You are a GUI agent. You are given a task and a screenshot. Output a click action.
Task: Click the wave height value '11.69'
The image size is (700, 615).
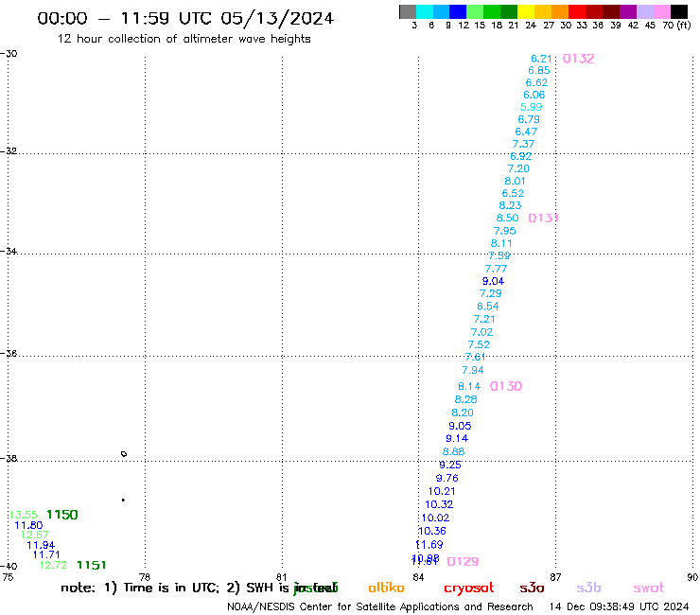[x=429, y=545]
